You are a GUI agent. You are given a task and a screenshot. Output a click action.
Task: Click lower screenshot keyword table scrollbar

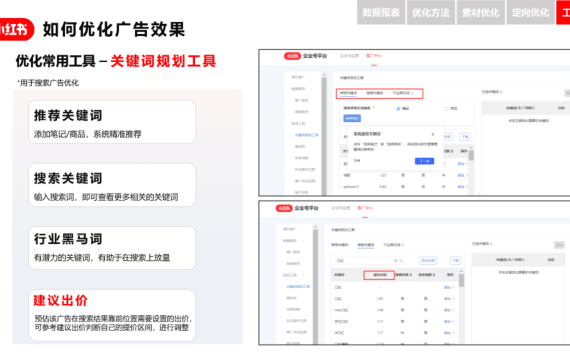point(461,280)
